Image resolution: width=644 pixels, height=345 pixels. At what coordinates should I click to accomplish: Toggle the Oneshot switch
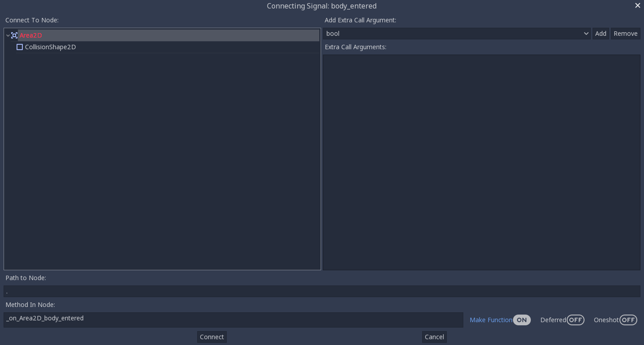[x=628, y=320]
